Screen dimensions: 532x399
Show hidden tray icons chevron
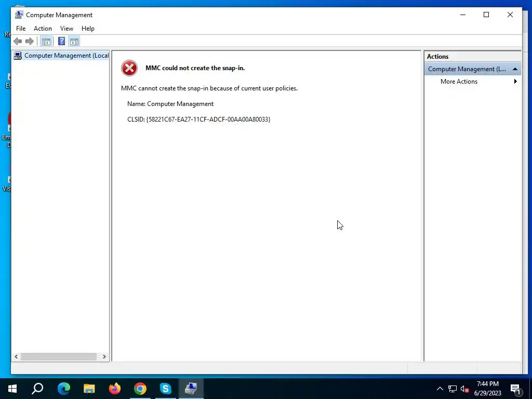(440, 389)
